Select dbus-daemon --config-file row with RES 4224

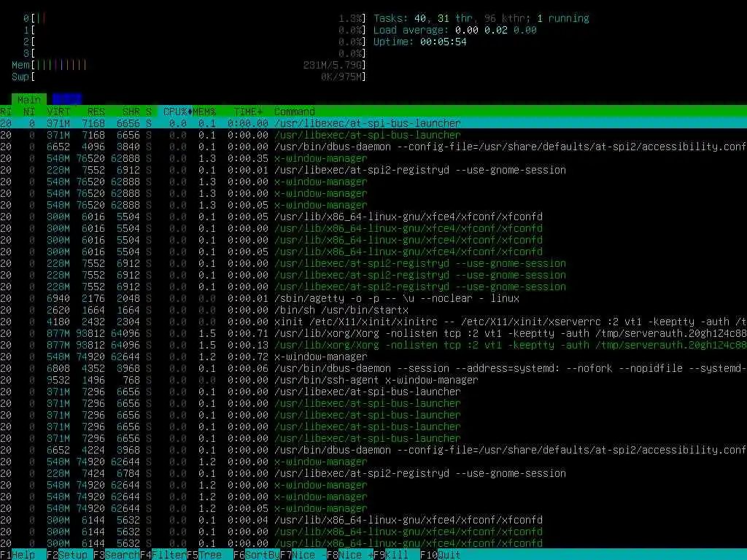pos(373,450)
